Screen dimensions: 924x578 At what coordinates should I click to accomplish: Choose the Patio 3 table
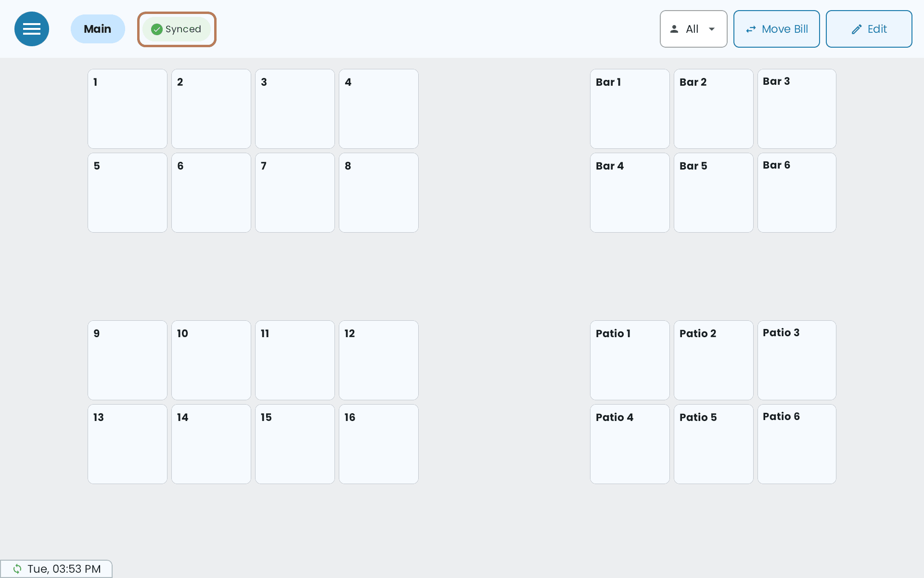tap(797, 360)
